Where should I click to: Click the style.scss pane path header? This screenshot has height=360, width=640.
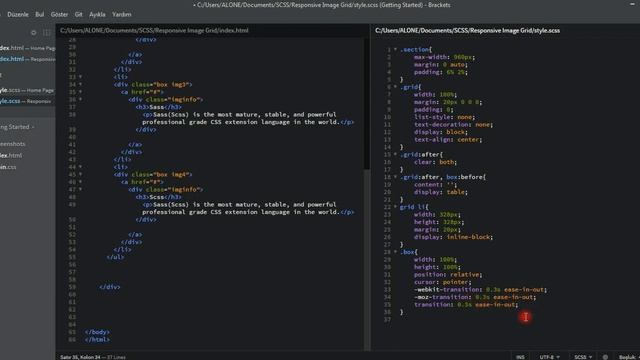click(x=467, y=30)
